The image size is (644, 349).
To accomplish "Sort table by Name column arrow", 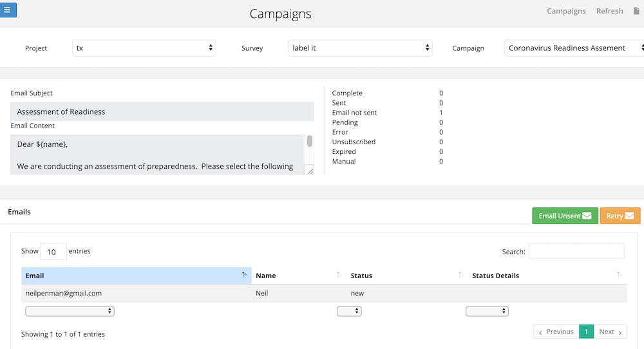I will pos(339,275).
